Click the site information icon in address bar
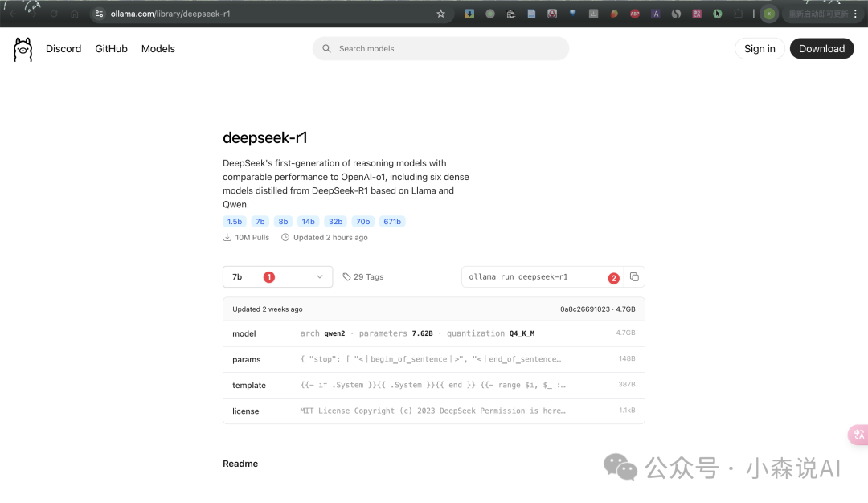The width and height of the screenshot is (868, 503). [x=99, y=14]
